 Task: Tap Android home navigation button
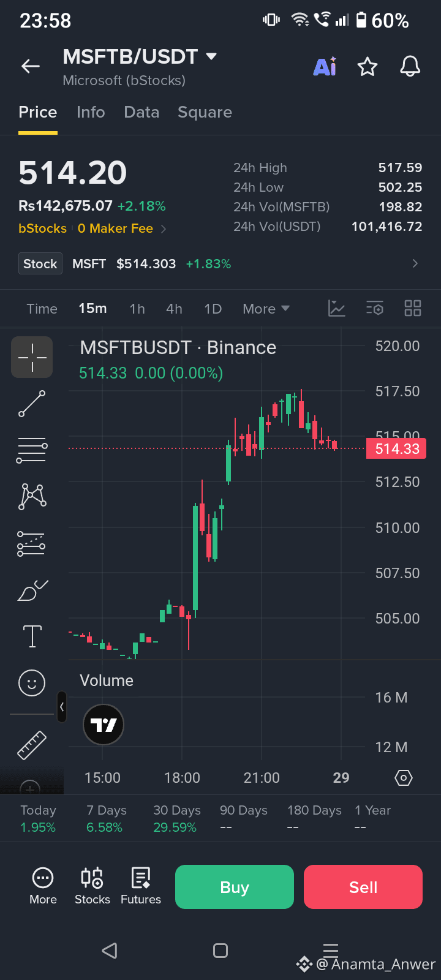221,951
